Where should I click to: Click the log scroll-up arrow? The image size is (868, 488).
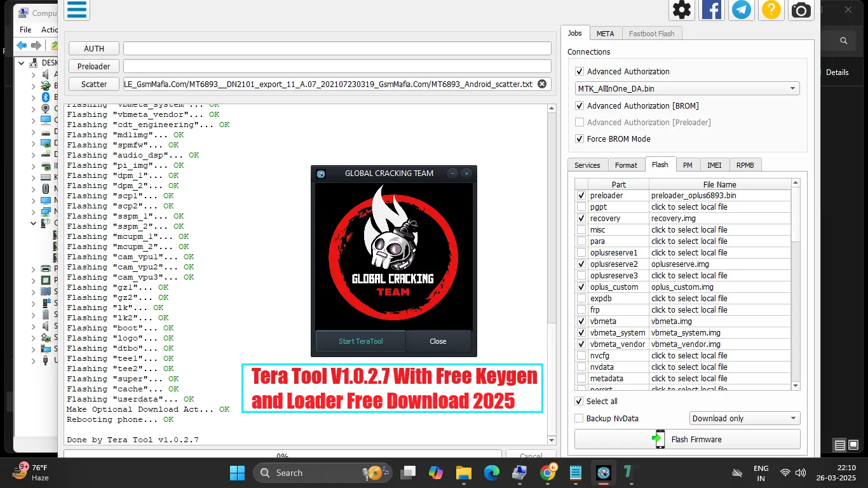click(x=552, y=109)
